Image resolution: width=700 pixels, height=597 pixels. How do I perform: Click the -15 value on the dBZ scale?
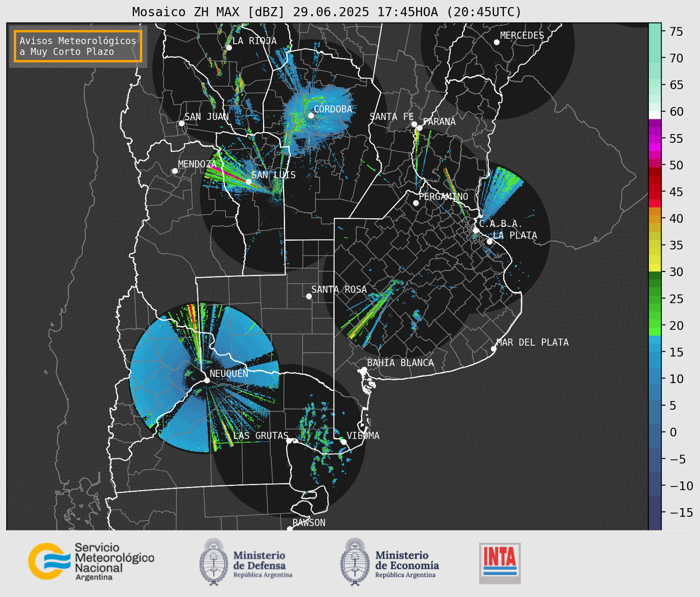[681, 513]
